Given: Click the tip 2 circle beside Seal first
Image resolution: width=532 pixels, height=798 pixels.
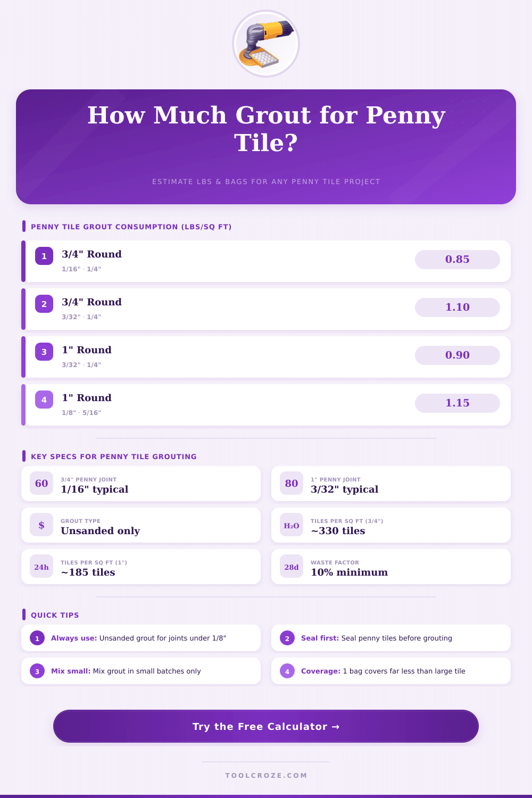Looking at the screenshot, I should click(x=287, y=638).
